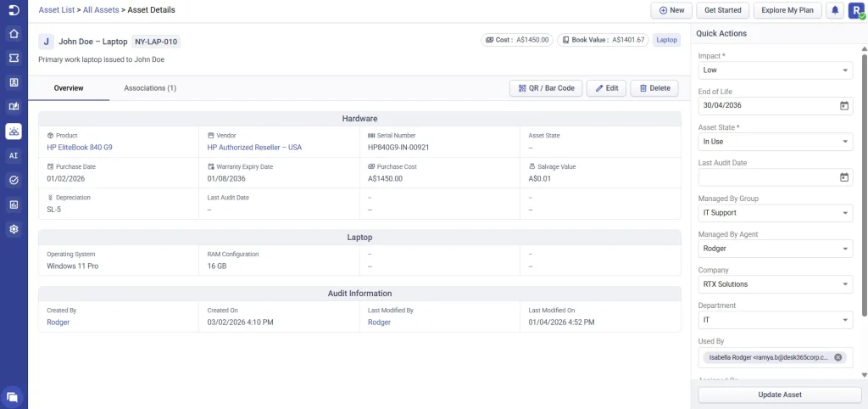Screen dimensions: 868x409
Task: Open the checkmark circle icon in sidebar
Action: [x=14, y=180]
